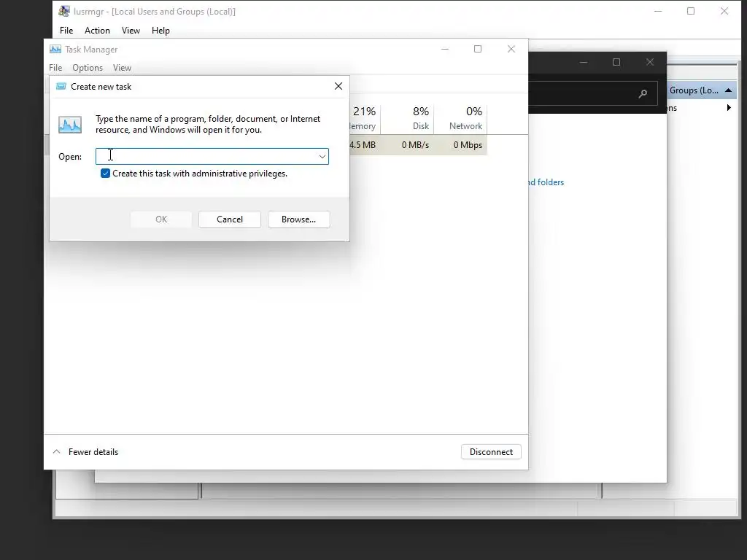Open the dropdown arrow of the Open field
This screenshot has width=747, height=560.
tap(322, 156)
